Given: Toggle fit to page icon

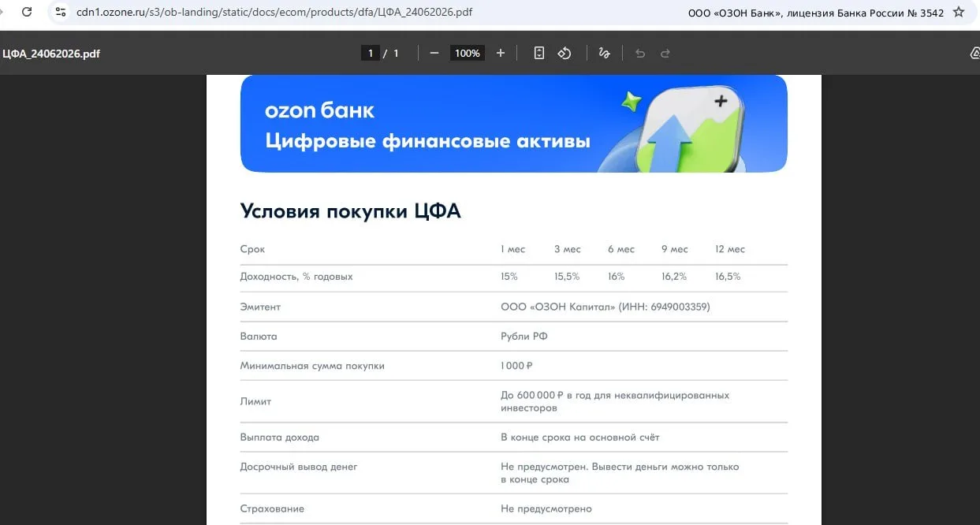Looking at the screenshot, I should click(539, 53).
